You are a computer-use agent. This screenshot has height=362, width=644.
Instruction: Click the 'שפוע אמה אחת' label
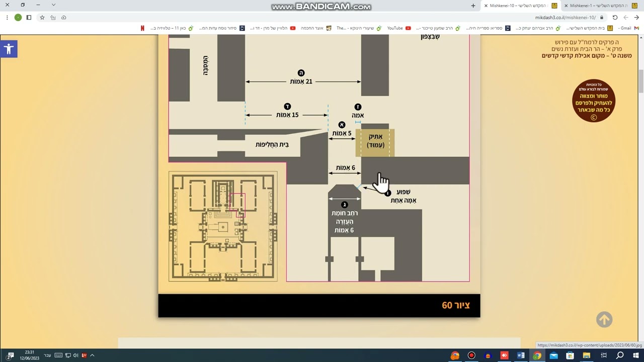coord(404,196)
